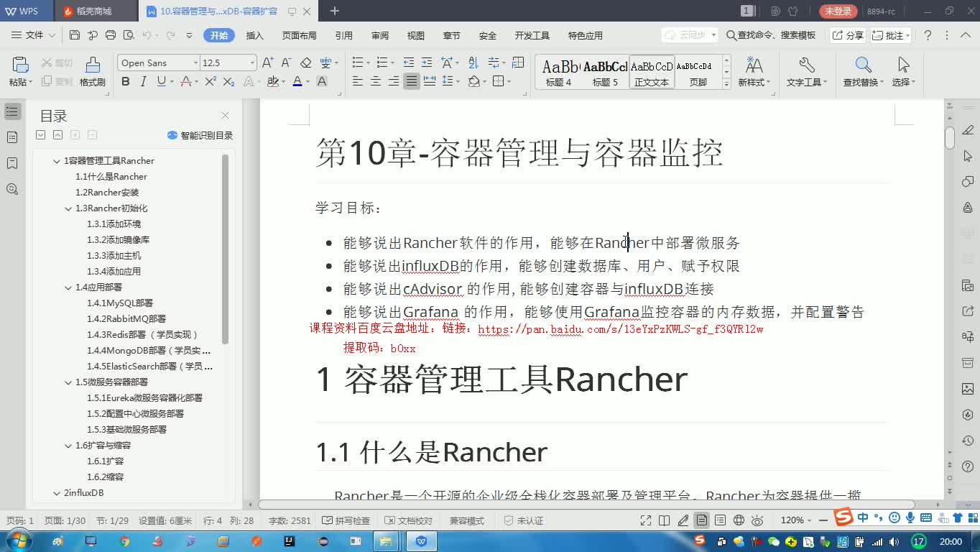Click the Decrease Font Size icon
Screen dimensions: 980x552
(286, 63)
